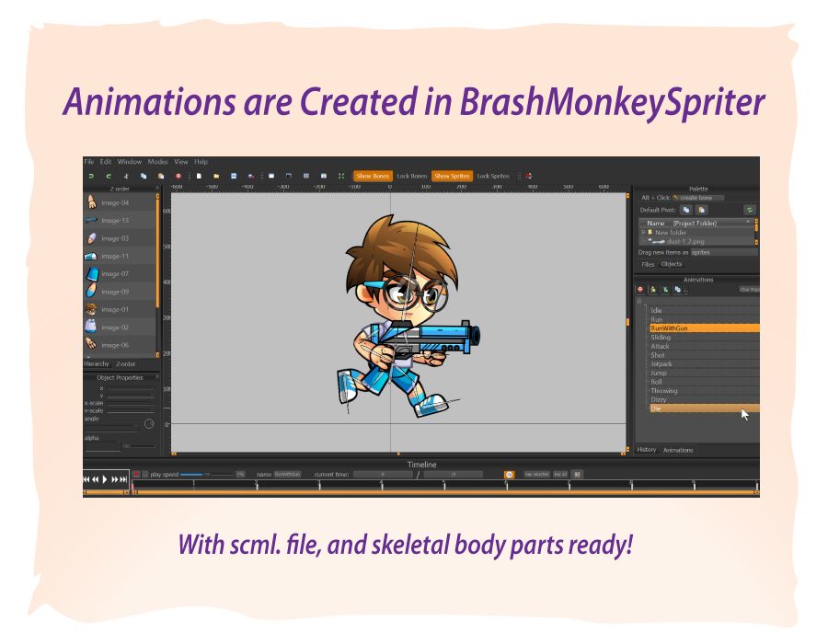
Task: Expand the New folder tree node
Action: (x=643, y=232)
